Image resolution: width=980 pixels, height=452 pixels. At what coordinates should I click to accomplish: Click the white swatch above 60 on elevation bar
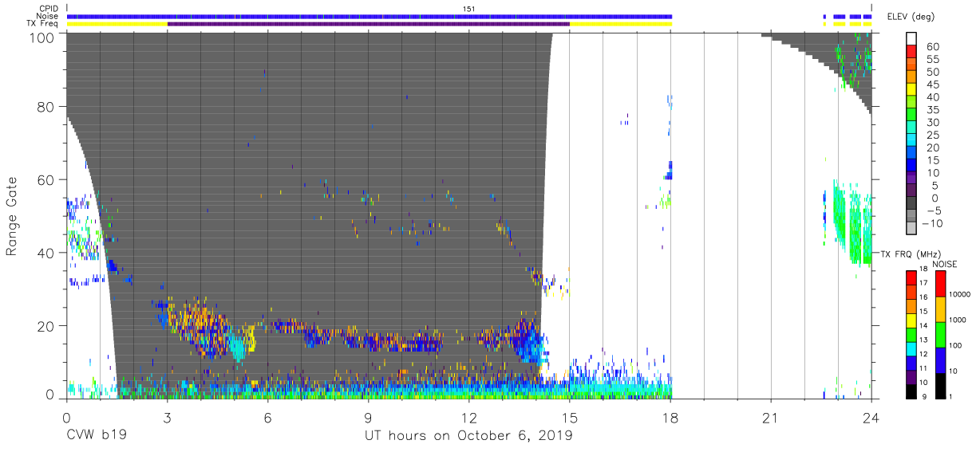point(912,38)
